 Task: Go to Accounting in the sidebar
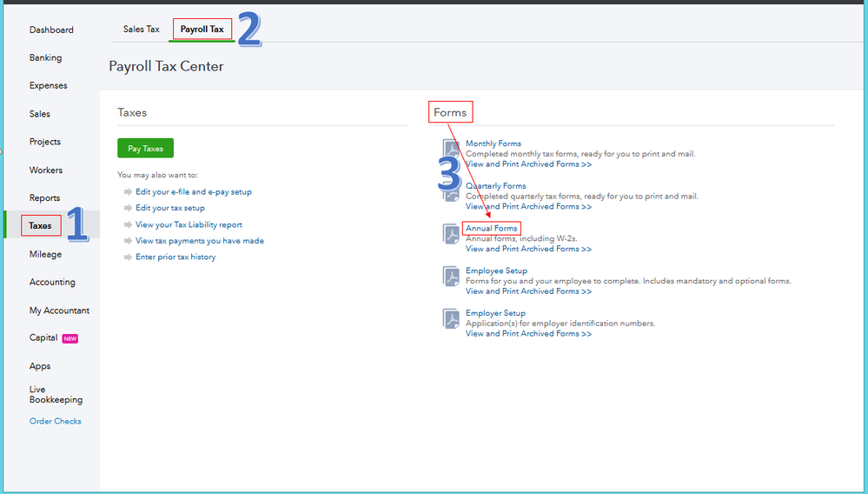coord(52,282)
